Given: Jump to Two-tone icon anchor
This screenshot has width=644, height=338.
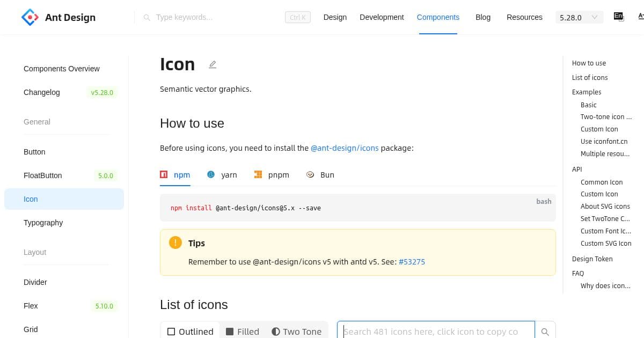Looking at the screenshot, I should point(606,116).
